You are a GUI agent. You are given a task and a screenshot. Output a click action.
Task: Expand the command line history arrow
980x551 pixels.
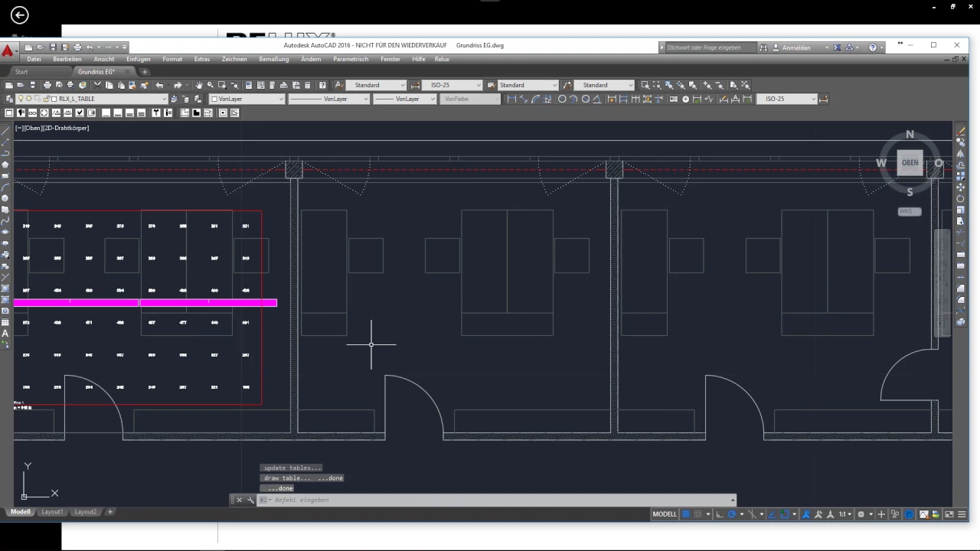[733, 500]
